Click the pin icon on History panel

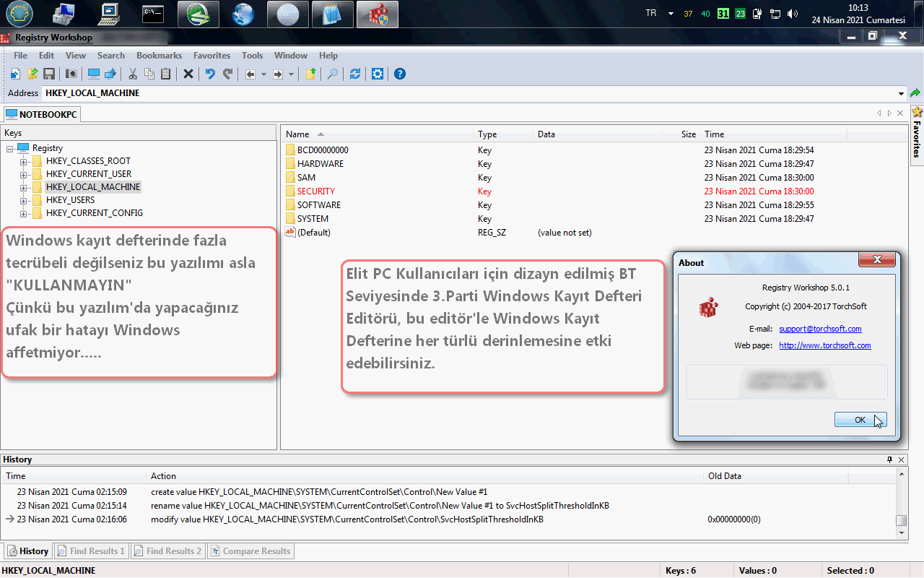tap(890, 460)
